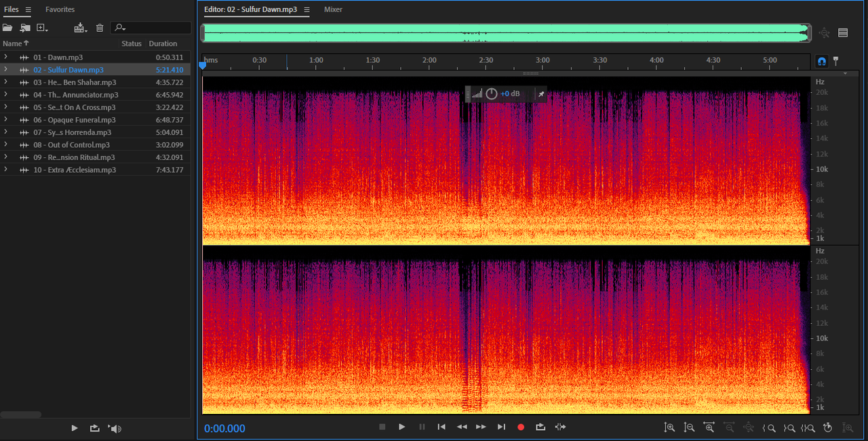
Task: Expand the 01 - Dawn.mp3 file row
Action: coord(5,57)
